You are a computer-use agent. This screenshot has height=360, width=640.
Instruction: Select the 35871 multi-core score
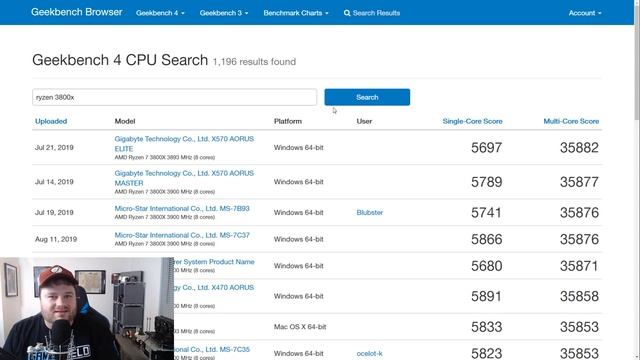pyautogui.click(x=579, y=266)
